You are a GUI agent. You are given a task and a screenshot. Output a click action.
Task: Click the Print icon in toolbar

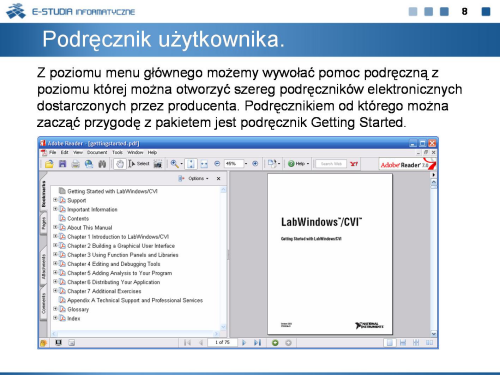[76, 164]
